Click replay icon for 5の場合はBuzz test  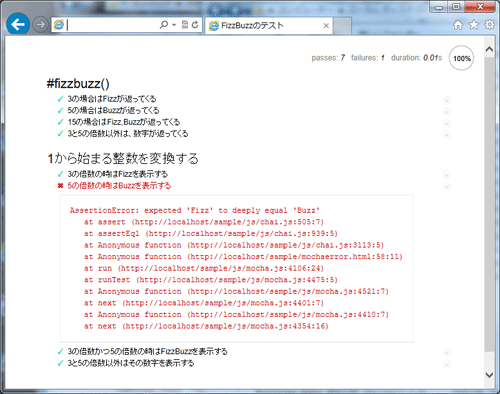(447, 111)
